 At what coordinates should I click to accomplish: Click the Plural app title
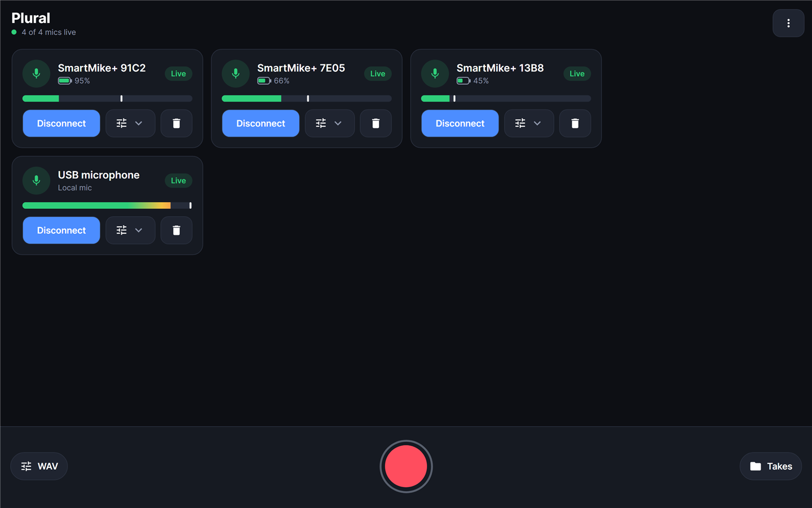[31, 18]
